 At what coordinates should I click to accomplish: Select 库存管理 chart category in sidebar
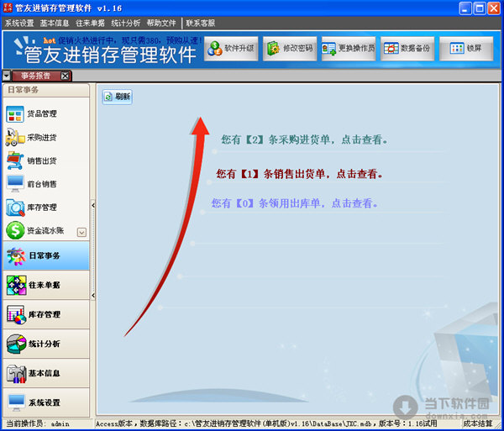(46, 314)
